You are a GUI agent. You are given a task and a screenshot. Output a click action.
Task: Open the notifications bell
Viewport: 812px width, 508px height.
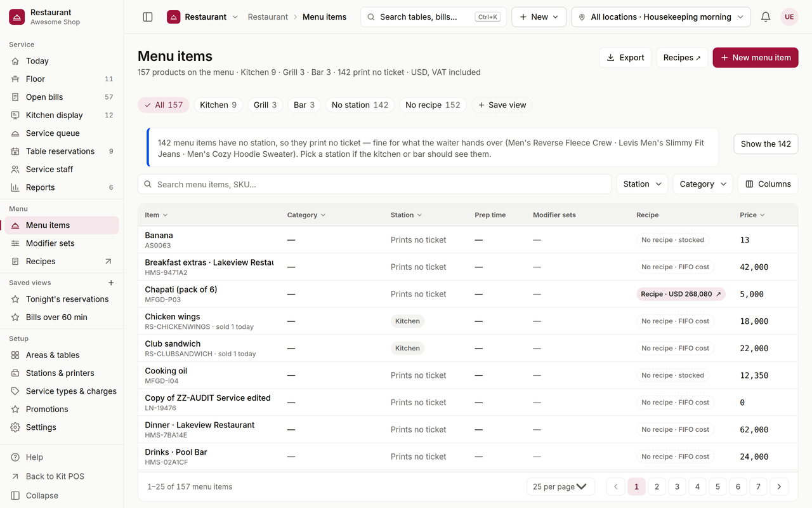pos(766,17)
